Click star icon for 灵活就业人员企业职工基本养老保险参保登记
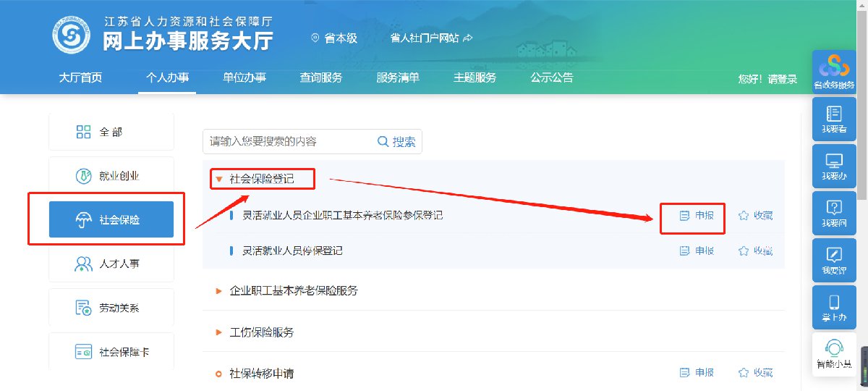Screen dimensions: 868x391 pyautogui.click(x=743, y=215)
